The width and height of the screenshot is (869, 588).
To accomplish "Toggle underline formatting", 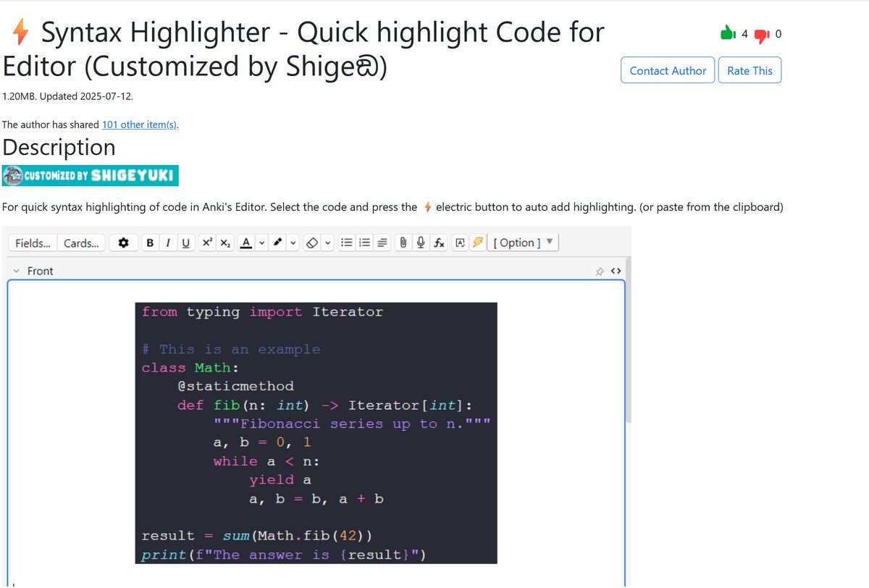I will click(186, 243).
